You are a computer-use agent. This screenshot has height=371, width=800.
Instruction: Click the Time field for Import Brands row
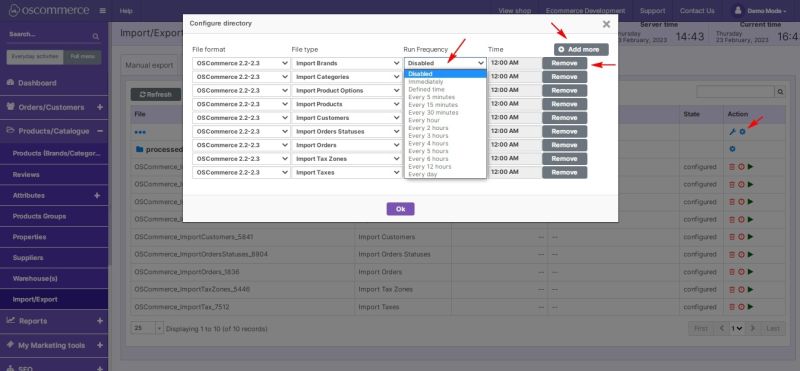514,63
